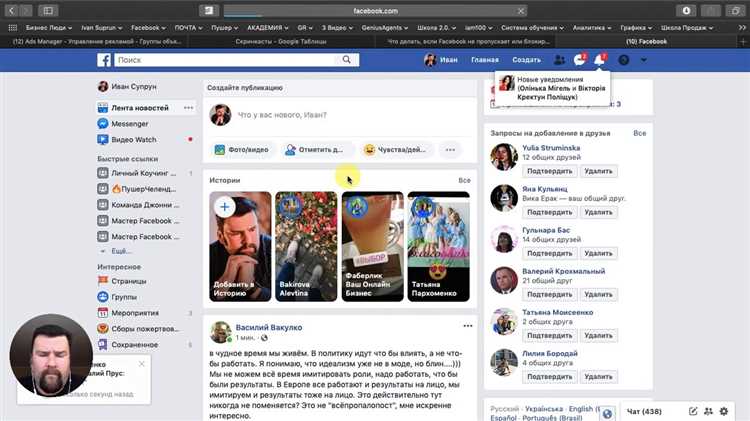Confirm Yulia Struminska friend request
The height and width of the screenshot is (421, 750).
tap(550, 171)
